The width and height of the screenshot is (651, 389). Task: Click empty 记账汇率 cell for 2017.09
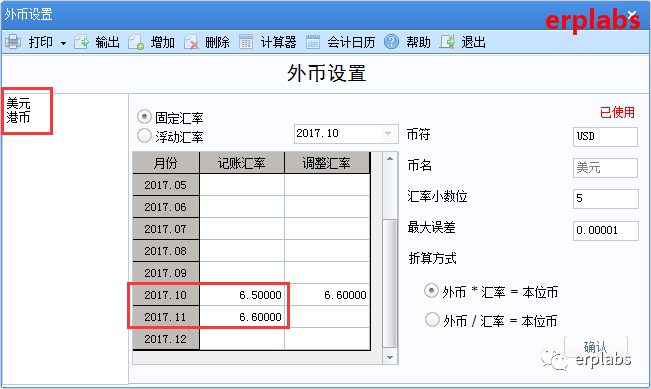242,273
